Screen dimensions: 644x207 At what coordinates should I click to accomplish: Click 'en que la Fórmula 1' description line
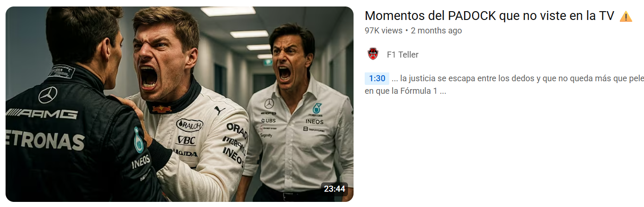[406, 91]
